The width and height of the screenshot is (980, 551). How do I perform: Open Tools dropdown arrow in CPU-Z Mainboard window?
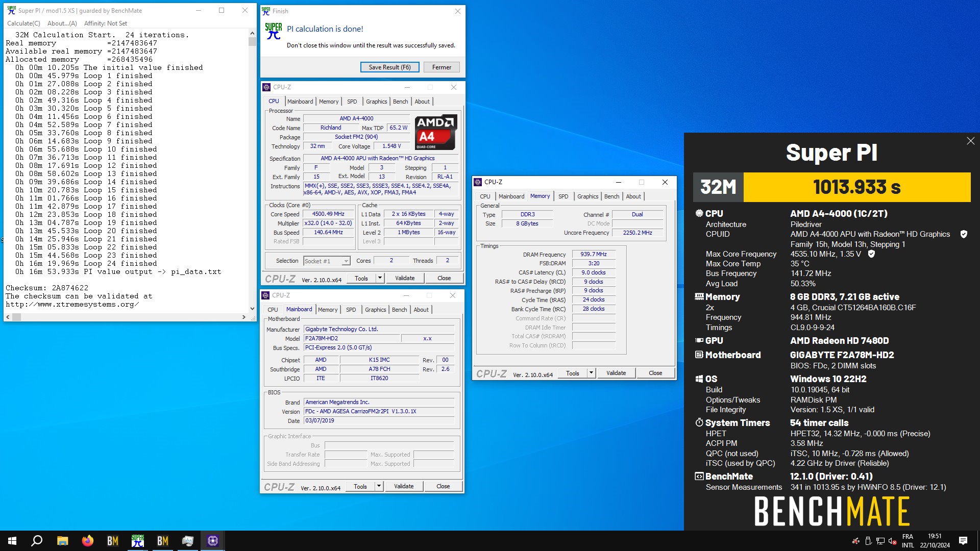(x=379, y=486)
